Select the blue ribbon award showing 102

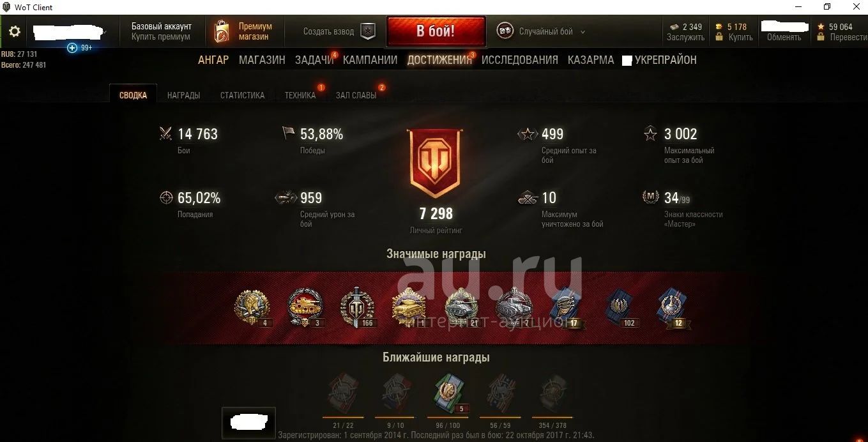620,307
